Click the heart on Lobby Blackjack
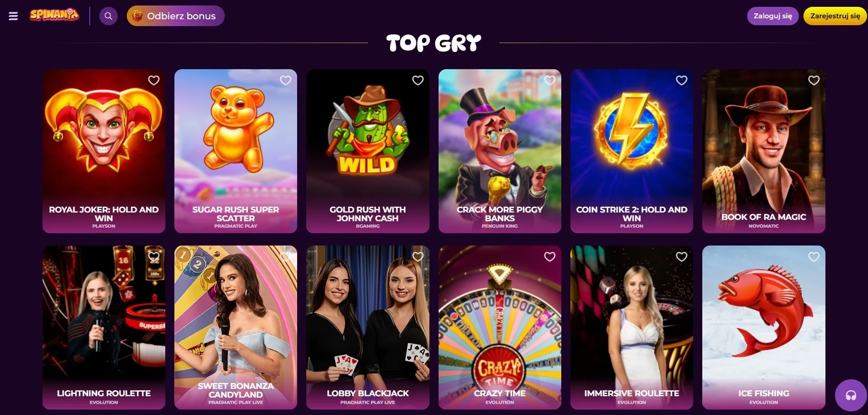The width and height of the screenshot is (868, 415). (x=418, y=257)
